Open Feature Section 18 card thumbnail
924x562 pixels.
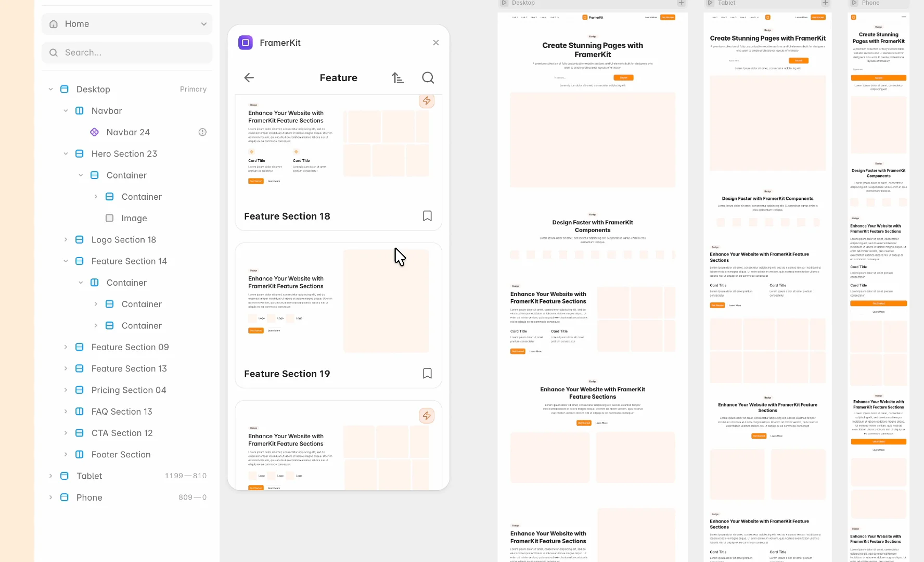(x=338, y=148)
